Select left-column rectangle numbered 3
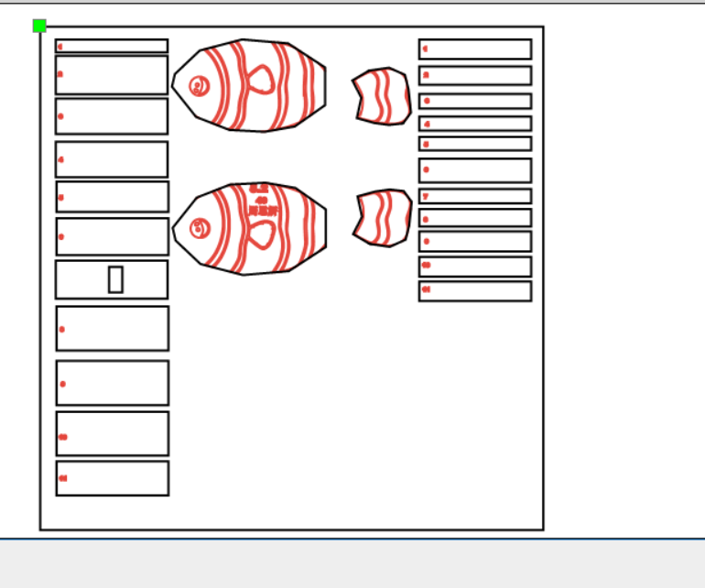Viewport: 705px width, 588px height. tap(112, 116)
